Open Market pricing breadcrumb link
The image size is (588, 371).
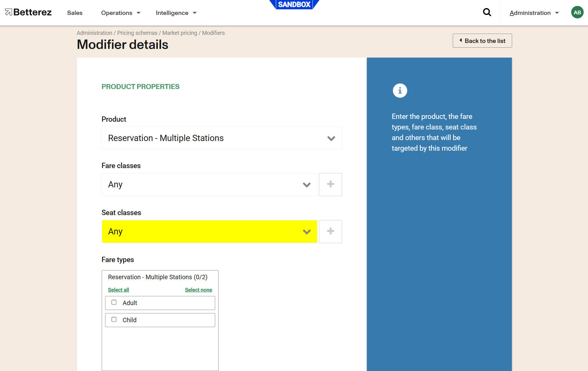tap(180, 33)
